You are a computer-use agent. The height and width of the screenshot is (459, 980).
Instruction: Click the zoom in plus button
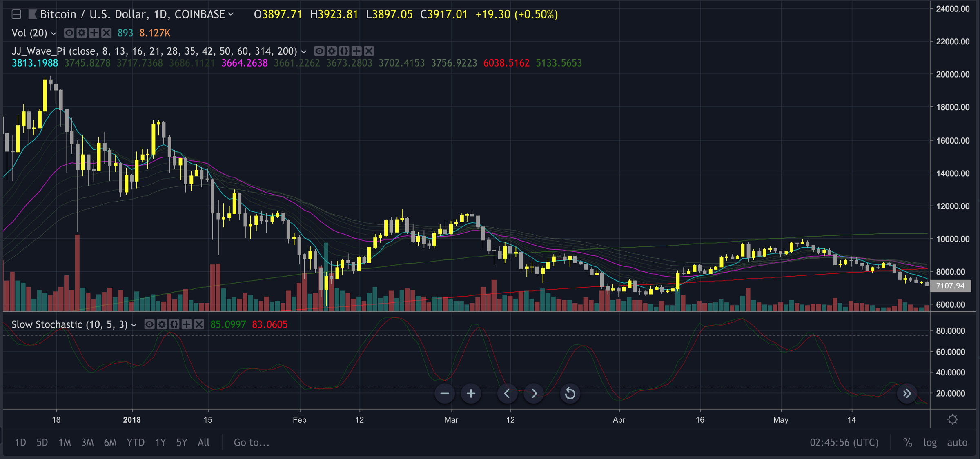(x=471, y=394)
